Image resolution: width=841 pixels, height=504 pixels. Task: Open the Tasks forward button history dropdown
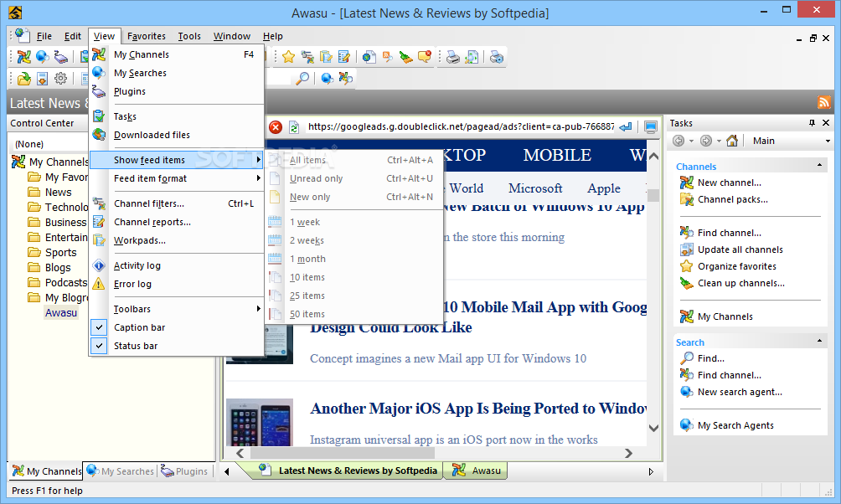pyautogui.click(x=719, y=141)
